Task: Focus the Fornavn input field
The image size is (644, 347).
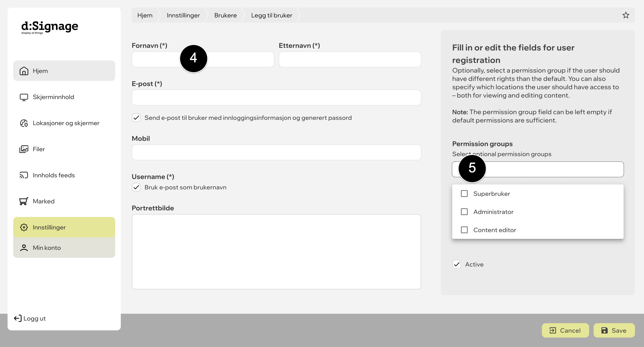Action: click(203, 59)
